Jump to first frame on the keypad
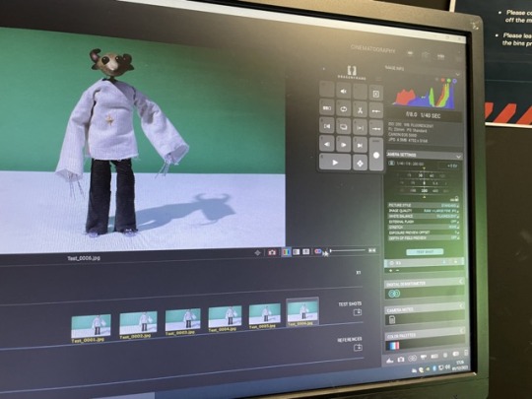The image size is (532, 399). (x=327, y=126)
